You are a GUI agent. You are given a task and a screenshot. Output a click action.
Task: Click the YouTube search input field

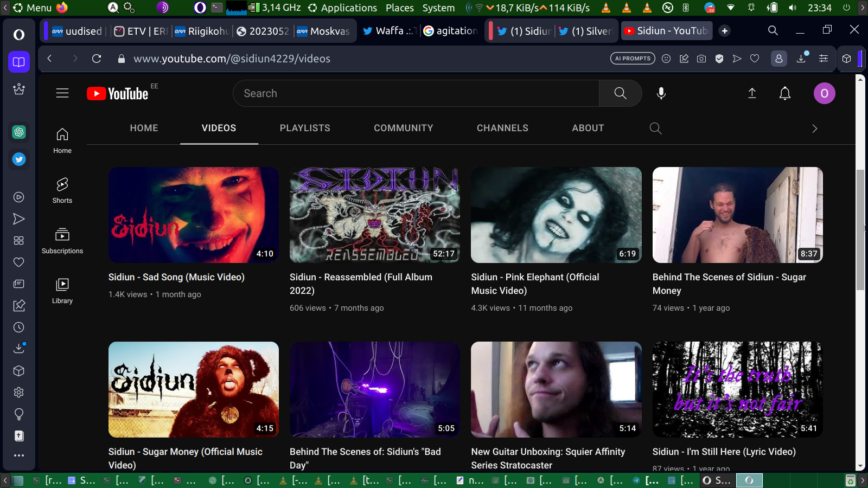pos(416,93)
